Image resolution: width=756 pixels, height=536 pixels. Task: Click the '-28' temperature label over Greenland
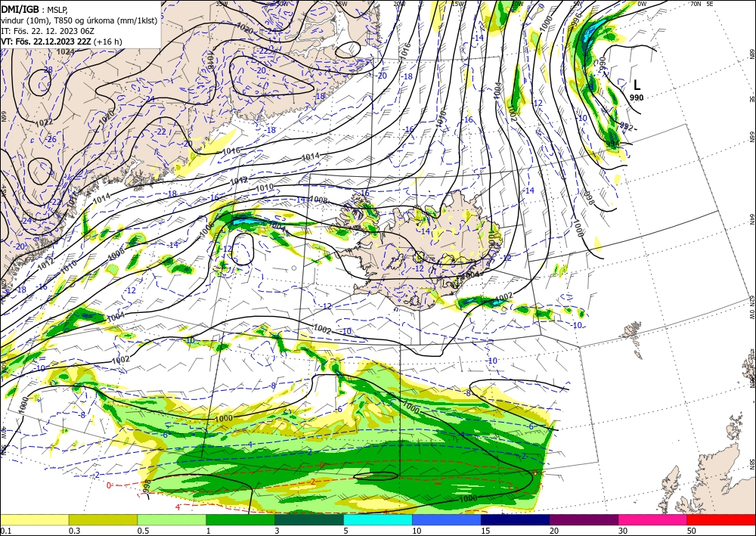pyautogui.click(x=47, y=70)
